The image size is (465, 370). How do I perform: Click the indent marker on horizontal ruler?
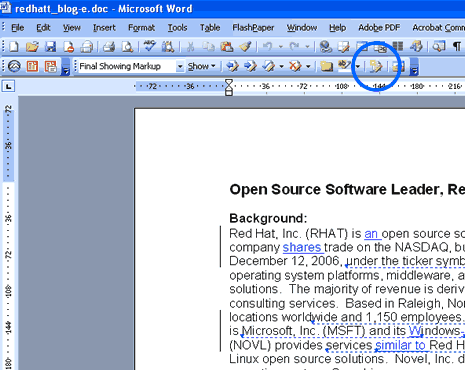pos(229,87)
